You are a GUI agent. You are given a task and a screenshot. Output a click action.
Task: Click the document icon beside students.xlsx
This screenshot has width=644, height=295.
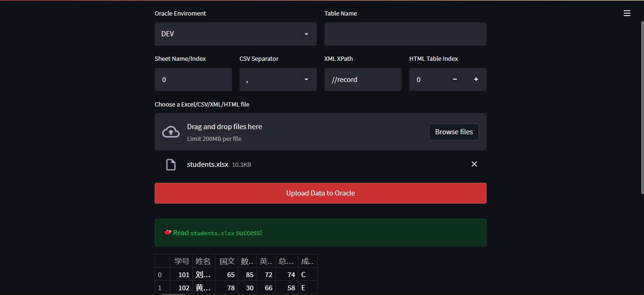pos(171,164)
